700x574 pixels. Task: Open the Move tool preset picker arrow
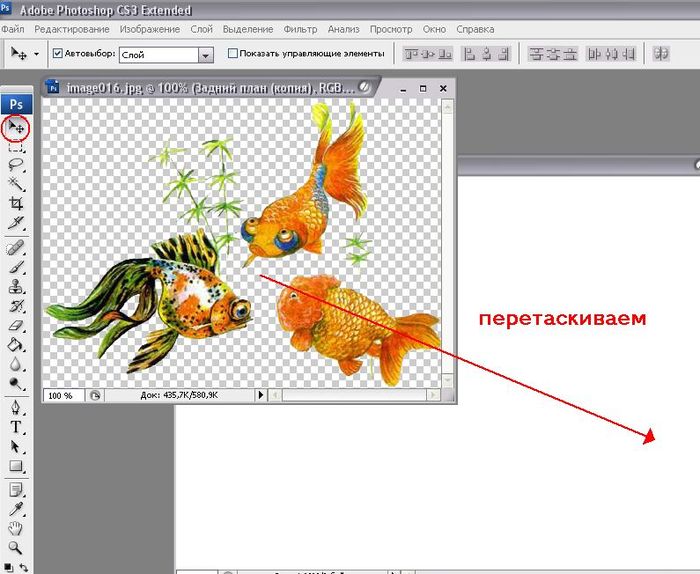[37, 54]
